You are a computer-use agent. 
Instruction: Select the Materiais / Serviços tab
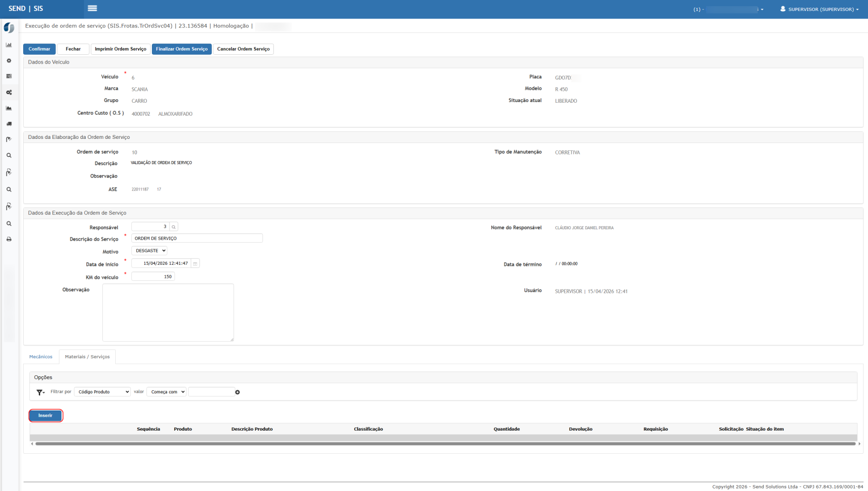click(87, 357)
